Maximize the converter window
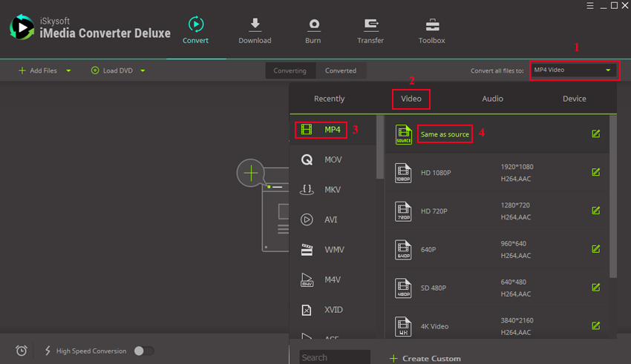This screenshot has width=631, height=364. pyautogui.click(x=614, y=6)
